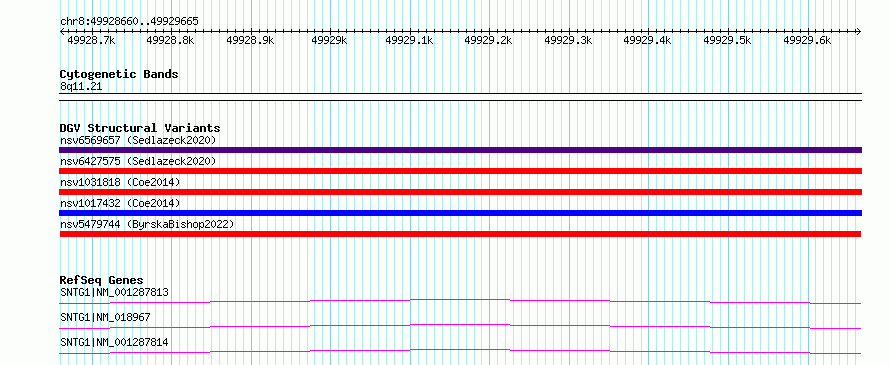Open variant nsv5479744 (ByrskaBishop2022) label

pyautogui.click(x=147, y=224)
